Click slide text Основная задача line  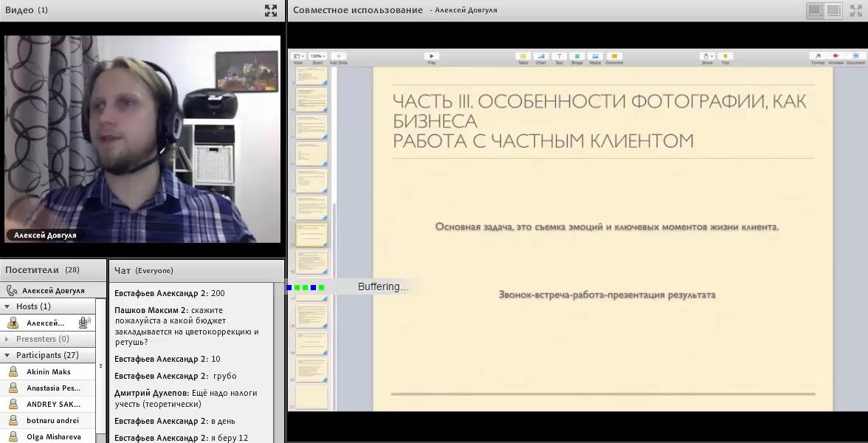(x=607, y=227)
